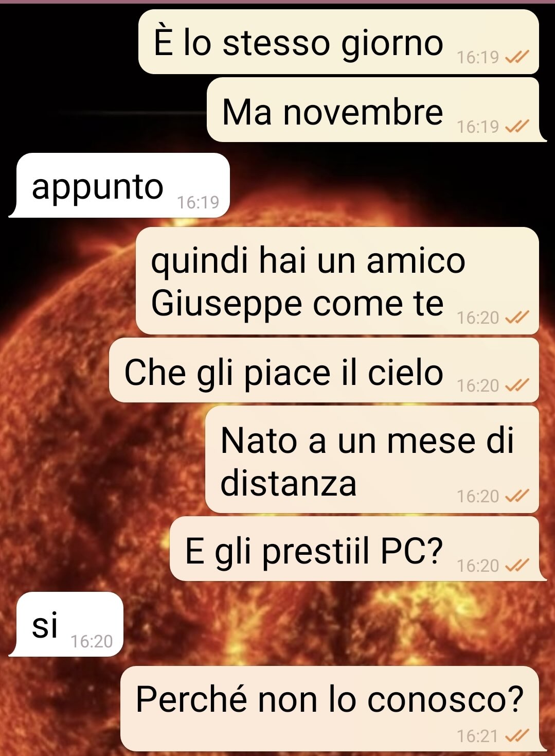
Task: Click read ticks on 'E gli prestiil PC?'
Action: pyautogui.click(x=517, y=566)
